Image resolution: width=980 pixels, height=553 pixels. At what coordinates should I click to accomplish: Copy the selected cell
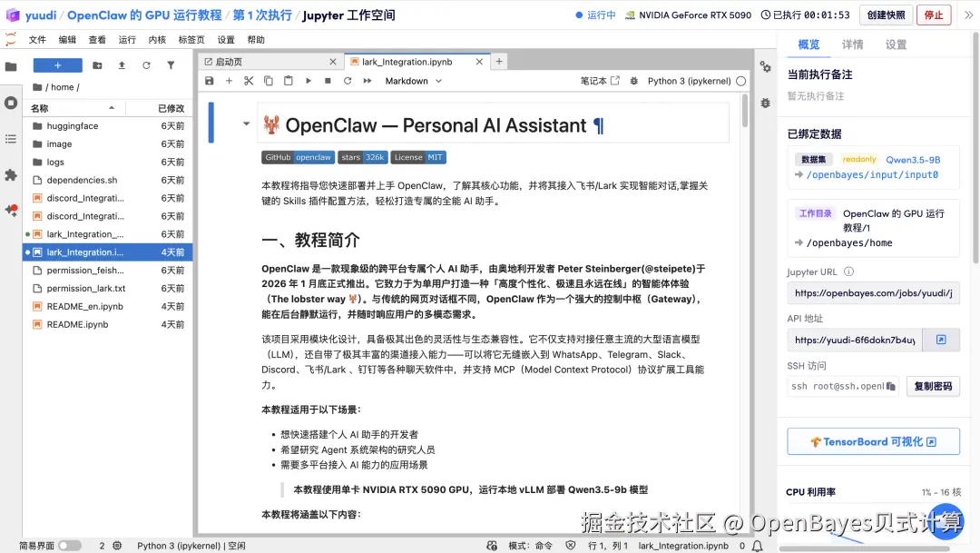pos(268,81)
